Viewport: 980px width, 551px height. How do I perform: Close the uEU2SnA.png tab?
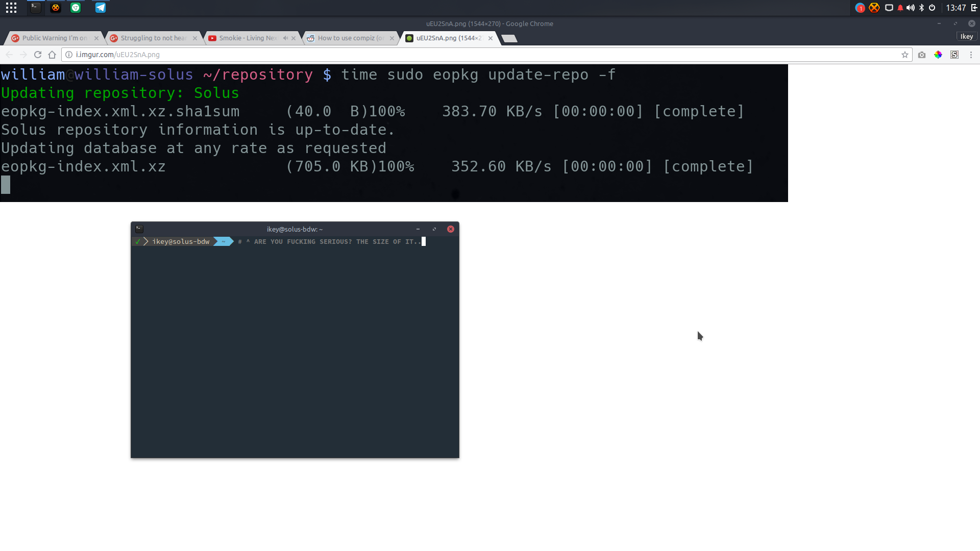(491, 38)
